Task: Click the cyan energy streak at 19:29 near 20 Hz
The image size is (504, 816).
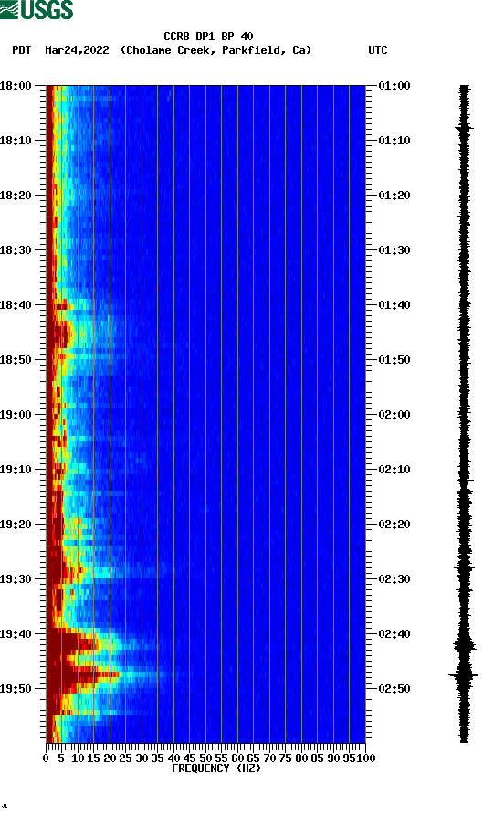Action: click(x=104, y=573)
